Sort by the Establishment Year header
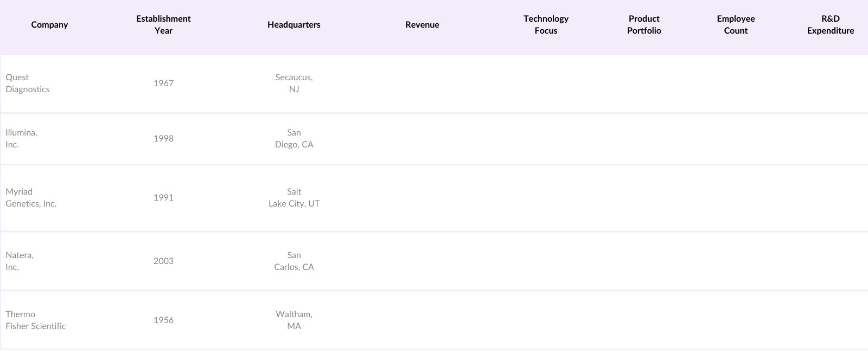The image size is (868, 354). (x=163, y=25)
